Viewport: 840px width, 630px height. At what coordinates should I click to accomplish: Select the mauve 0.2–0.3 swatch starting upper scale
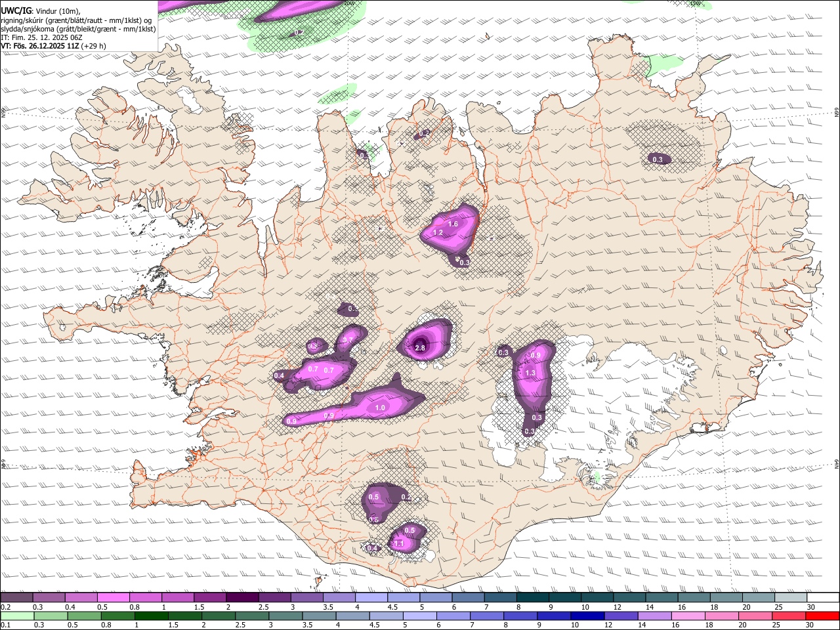coord(16,597)
